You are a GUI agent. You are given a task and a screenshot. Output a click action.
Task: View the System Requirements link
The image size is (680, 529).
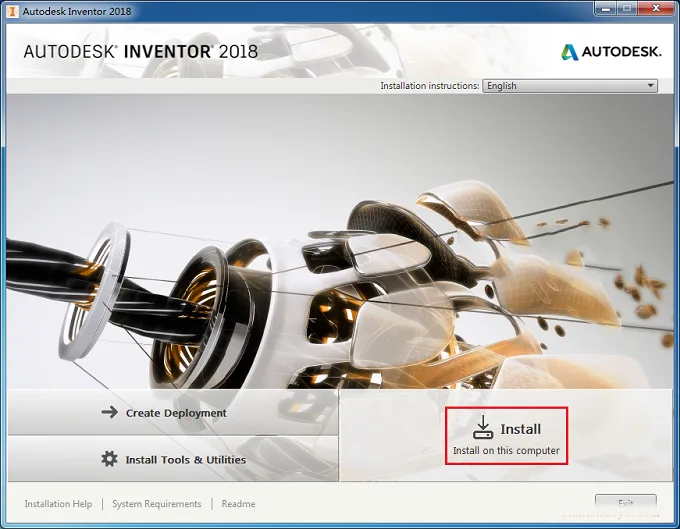157,504
